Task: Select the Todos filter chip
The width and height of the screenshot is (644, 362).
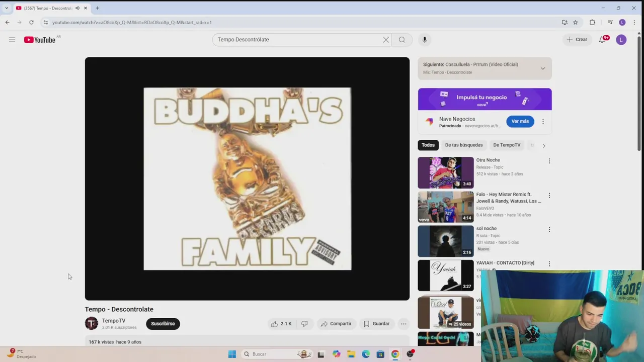Action: [428, 145]
